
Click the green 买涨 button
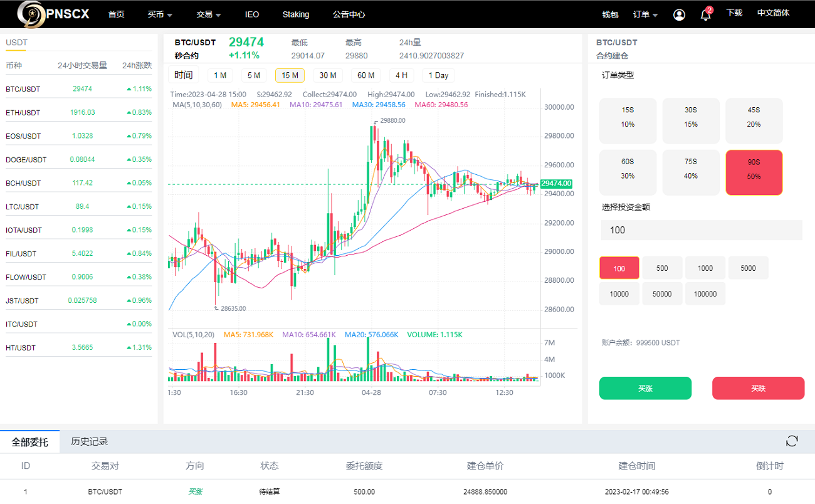pos(645,388)
